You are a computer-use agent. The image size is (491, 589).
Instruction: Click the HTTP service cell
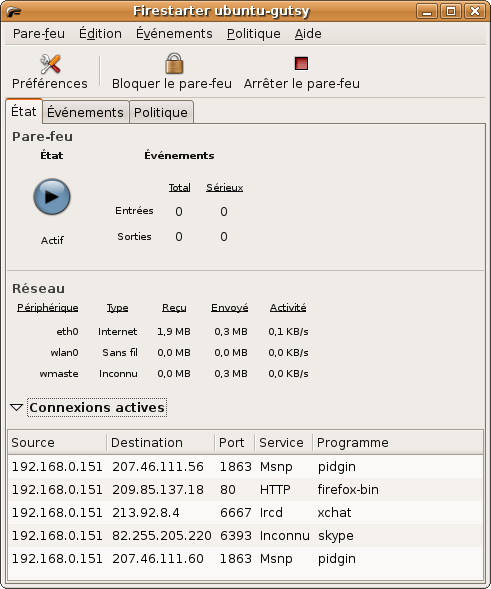(275, 489)
